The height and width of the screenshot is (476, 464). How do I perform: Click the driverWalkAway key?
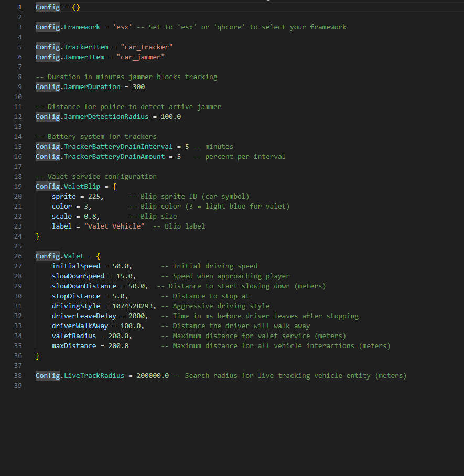point(80,326)
